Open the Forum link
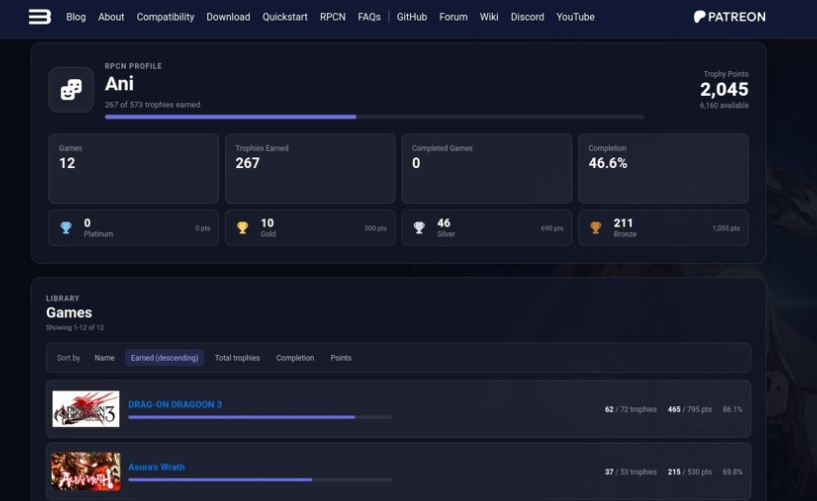The width and height of the screenshot is (817, 501). tap(453, 17)
